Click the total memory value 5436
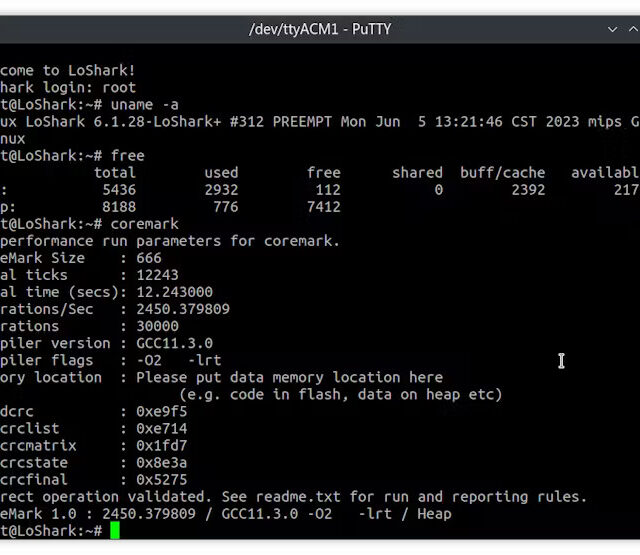Viewport: 640px width, 555px height. coord(119,189)
